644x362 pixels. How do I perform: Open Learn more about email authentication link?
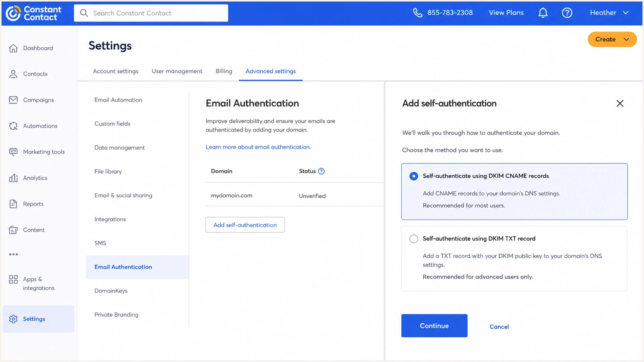(258, 147)
